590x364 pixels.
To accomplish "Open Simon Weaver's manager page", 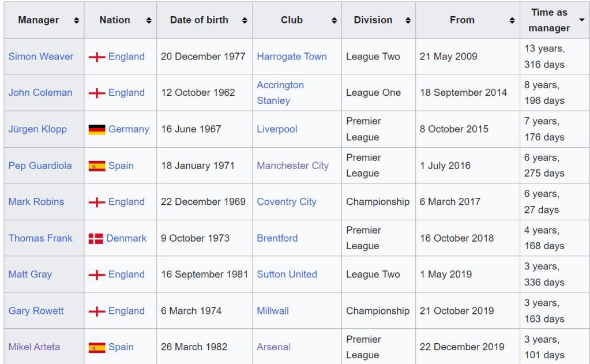I will [x=41, y=57].
